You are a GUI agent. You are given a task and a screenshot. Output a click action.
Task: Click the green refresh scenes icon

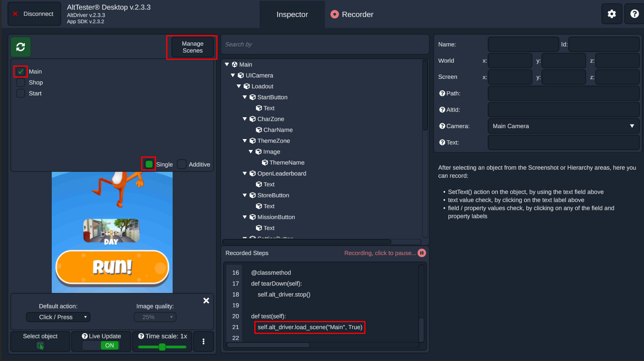coord(21,47)
